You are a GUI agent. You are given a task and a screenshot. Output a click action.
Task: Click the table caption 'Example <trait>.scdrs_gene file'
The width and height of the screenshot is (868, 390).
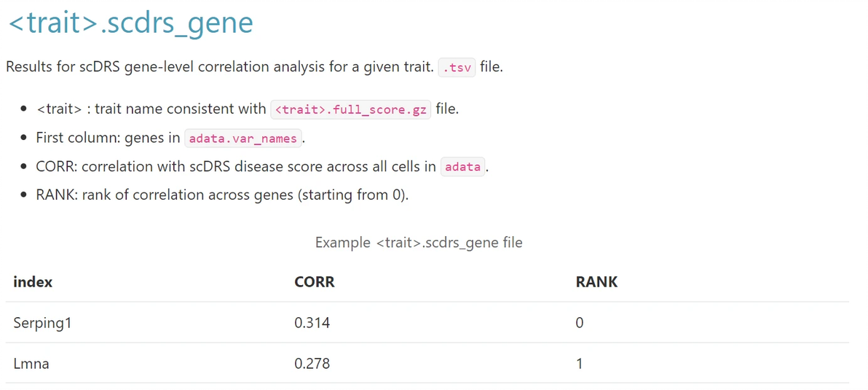click(419, 243)
